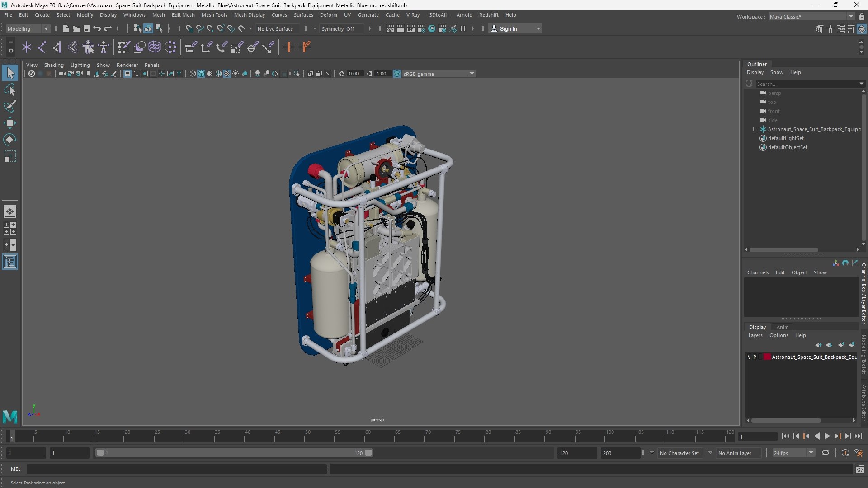Expand Astronaut_Space_Suit_Backpack node in Outliner
Viewport: 868px width, 488px height.
(755, 129)
